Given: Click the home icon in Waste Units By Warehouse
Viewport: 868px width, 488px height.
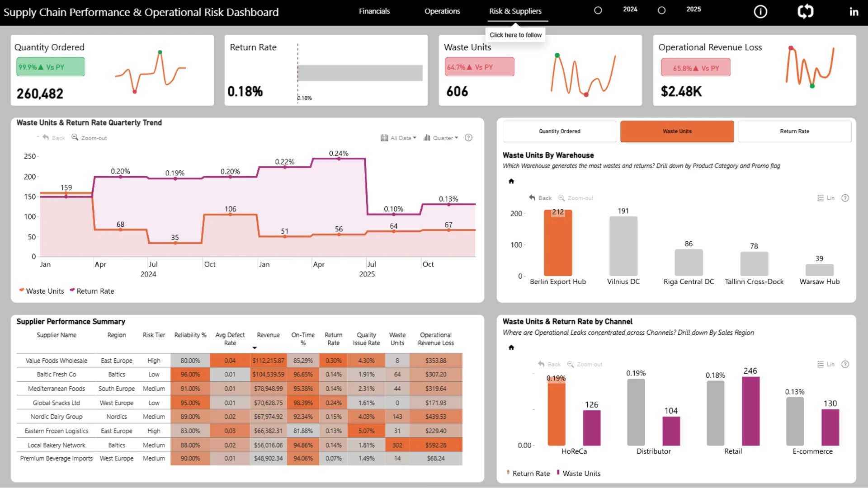Looking at the screenshot, I should (511, 181).
